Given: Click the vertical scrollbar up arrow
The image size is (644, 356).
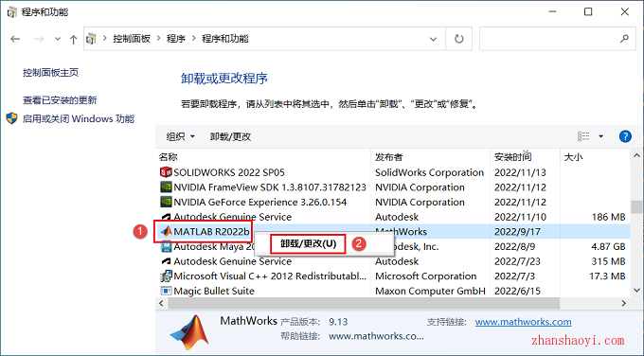Looking at the screenshot, I should coord(636,155).
